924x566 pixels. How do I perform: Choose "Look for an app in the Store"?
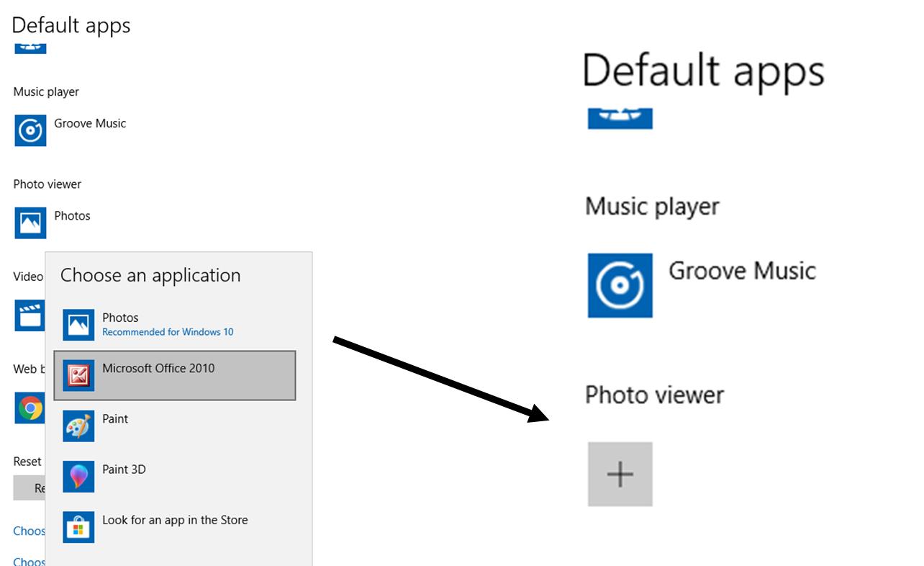(x=175, y=520)
